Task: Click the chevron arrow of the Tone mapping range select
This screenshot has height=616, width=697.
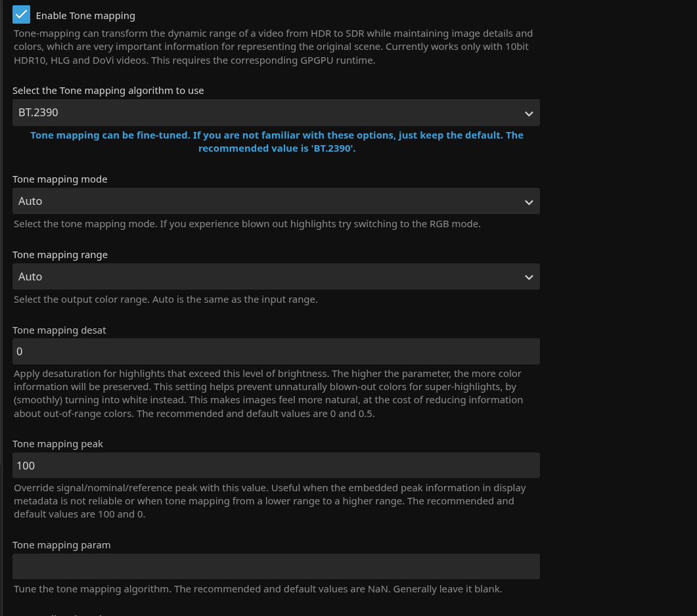Action: (529, 278)
